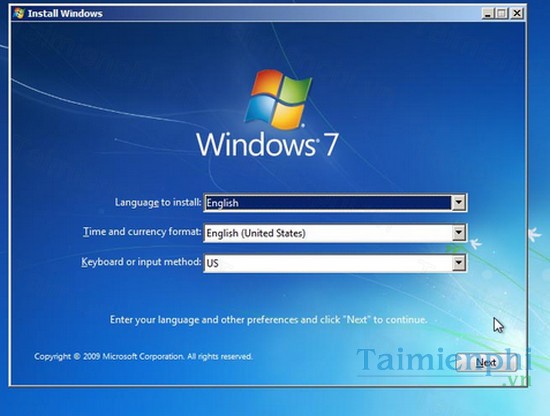The width and height of the screenshot is (550, 416).
Task: Open the Language to install dropdown arrow
Action: click(458, 202)
